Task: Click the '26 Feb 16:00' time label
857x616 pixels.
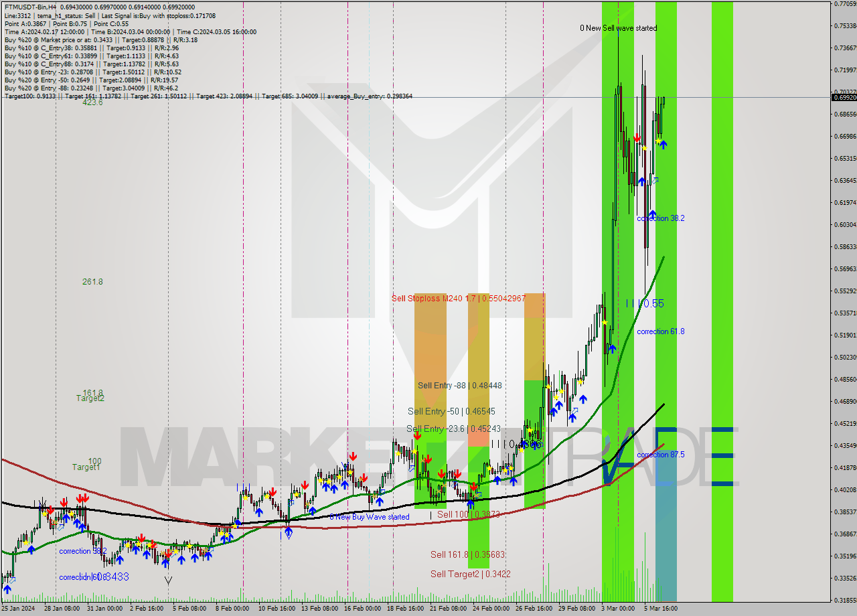Action: coord(533,609)
